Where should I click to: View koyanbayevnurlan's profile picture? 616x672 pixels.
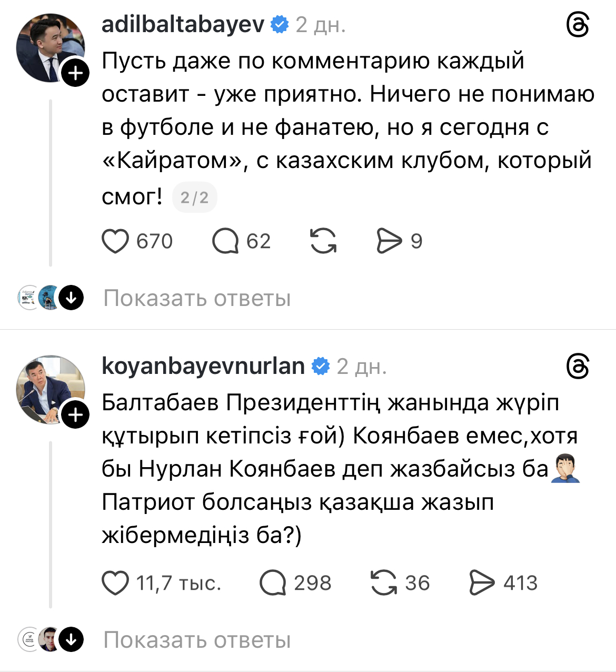46,387
